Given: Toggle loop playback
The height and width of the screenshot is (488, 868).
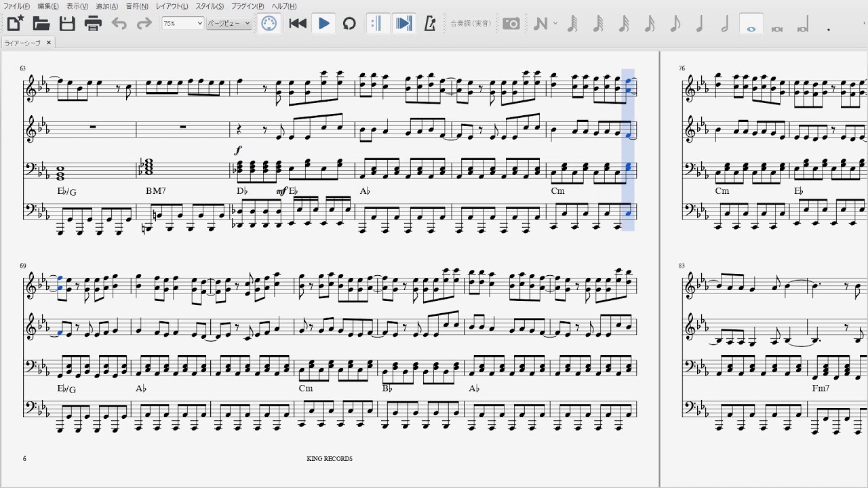Looking at the screenshot, I should [x=349, y=24].
